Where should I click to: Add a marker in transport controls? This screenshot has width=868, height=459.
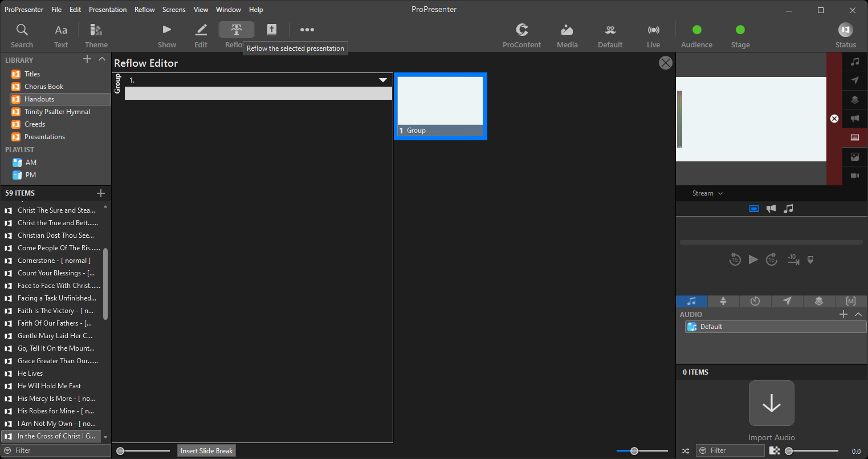tap(810, 260)
